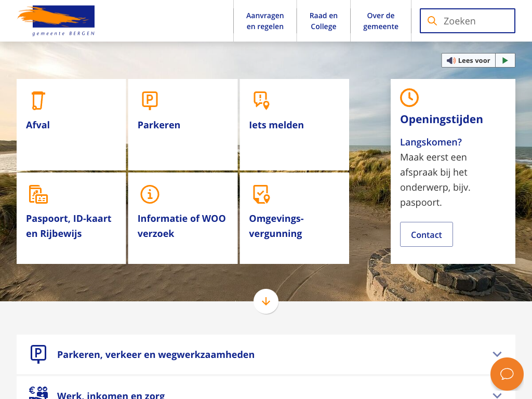Open the Raad en College menu
This screenshot has height=399, width=532.
pyautogui.click(x=323, y=21)
